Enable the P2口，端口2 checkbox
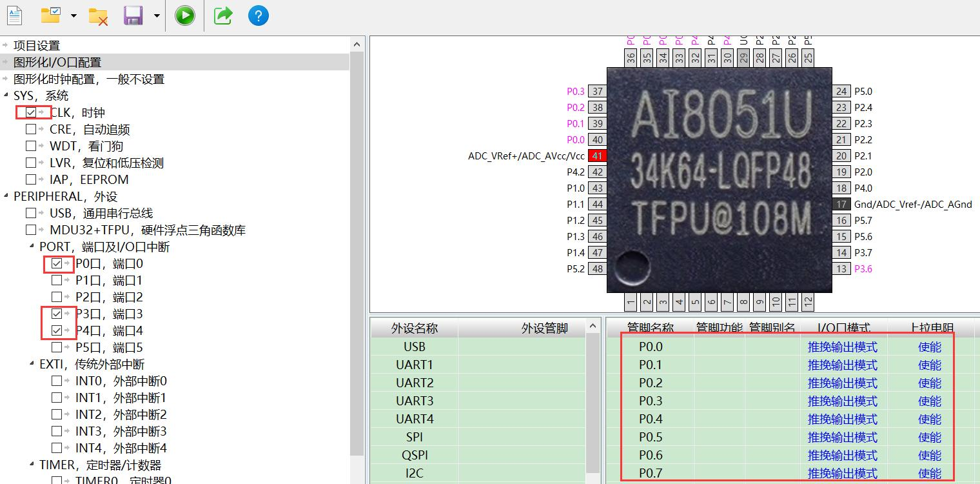Screen dimensions: 980x484 (x=57, y=297)
